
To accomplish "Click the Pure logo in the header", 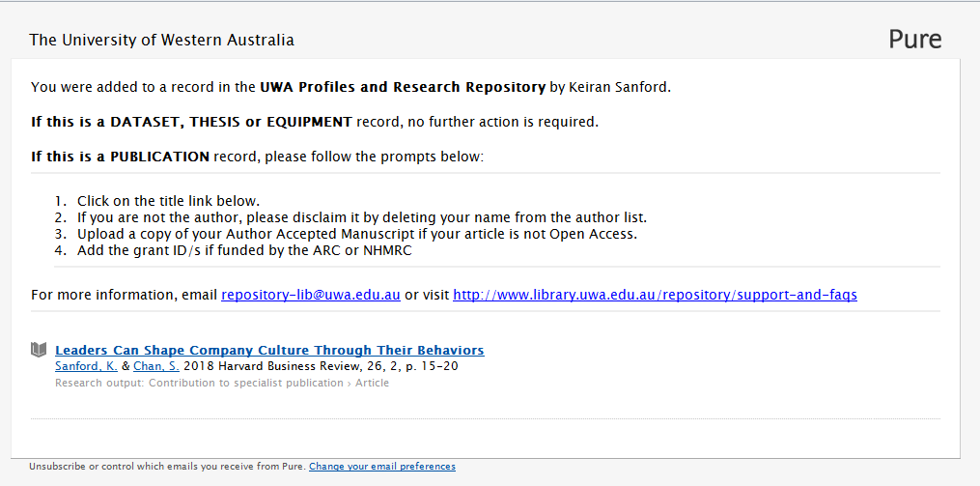I will [914, 40].
